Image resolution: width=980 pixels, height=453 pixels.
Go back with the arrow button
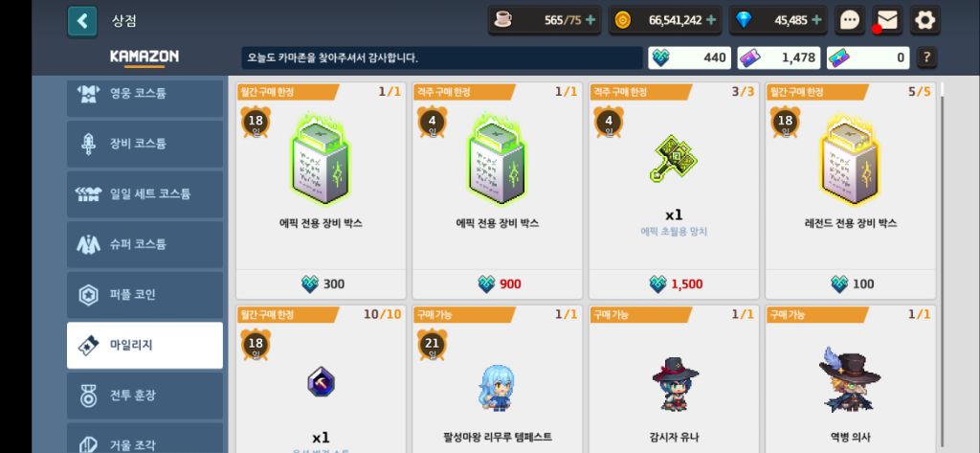(82, 21)
